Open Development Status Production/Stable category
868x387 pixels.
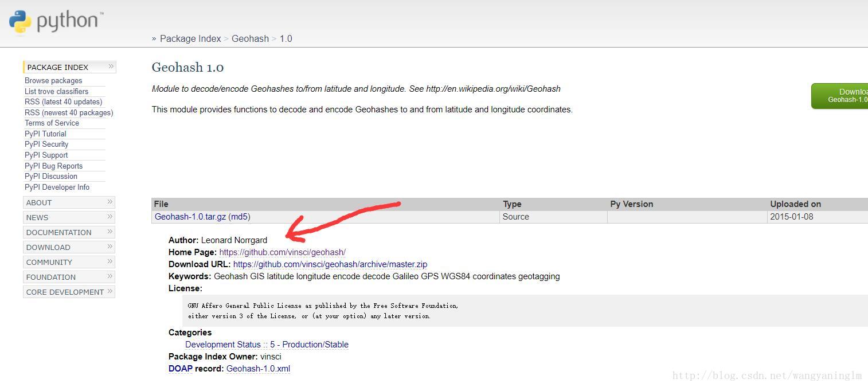[x=267, y=345]
